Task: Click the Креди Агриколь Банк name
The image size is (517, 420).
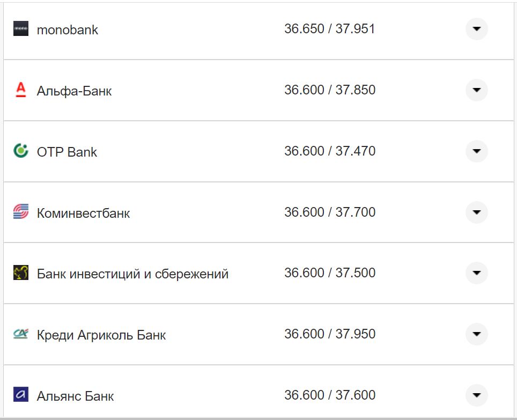Action: click(x=101, y=335)
